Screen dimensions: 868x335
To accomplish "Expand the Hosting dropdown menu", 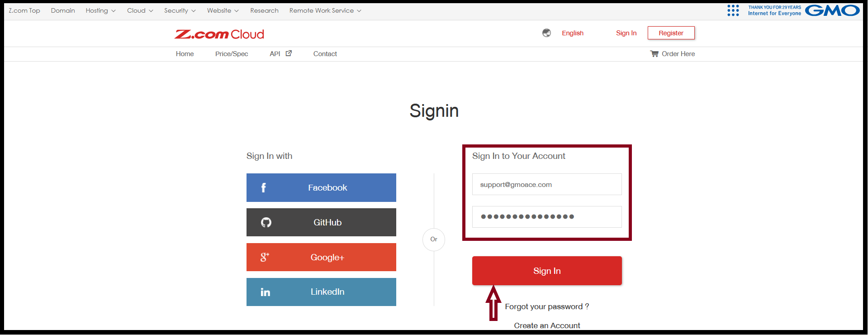I will pos(100,10).
